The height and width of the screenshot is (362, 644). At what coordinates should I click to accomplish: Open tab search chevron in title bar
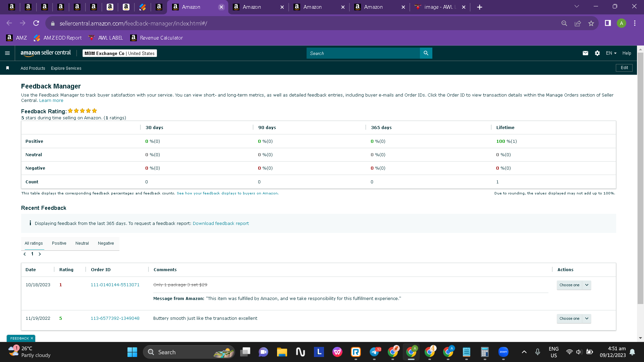pyautogui.click(x=577, y=6)
